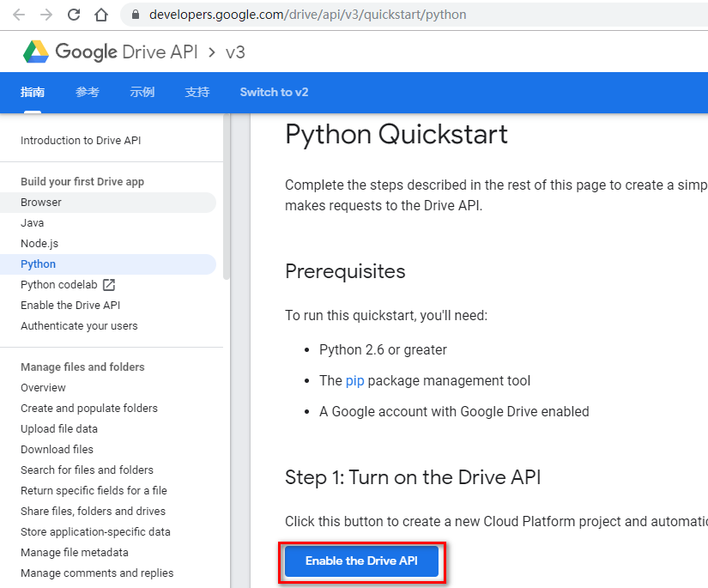
Task: Reload the page with refresh icon
Action: [74, 15]
